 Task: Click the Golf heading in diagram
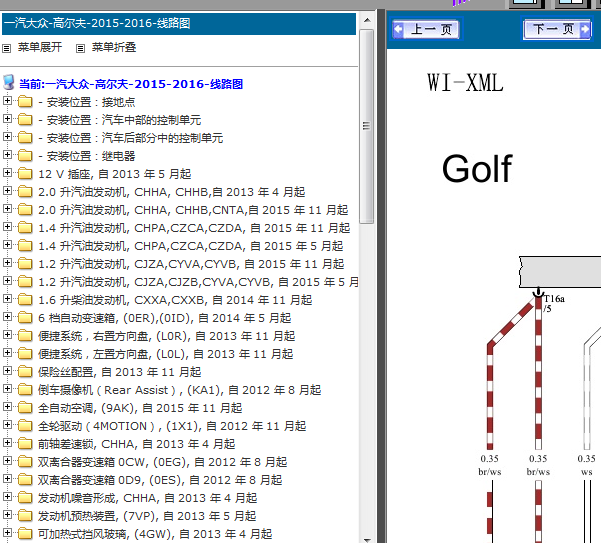click(477, 169)
